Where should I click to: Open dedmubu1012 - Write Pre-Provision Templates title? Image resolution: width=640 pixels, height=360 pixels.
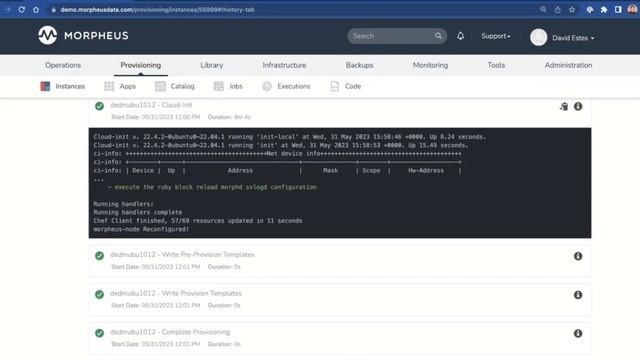[x=182, y=254]
